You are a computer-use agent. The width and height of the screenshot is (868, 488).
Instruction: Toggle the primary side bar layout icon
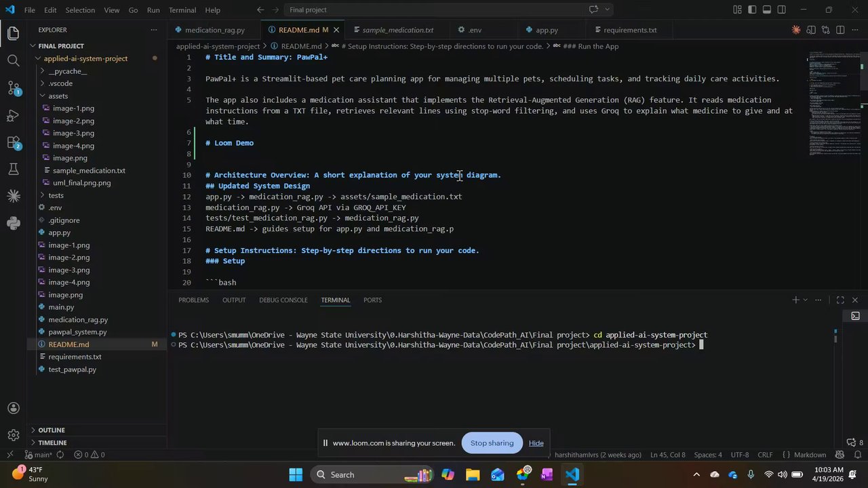tap(752, 9)
